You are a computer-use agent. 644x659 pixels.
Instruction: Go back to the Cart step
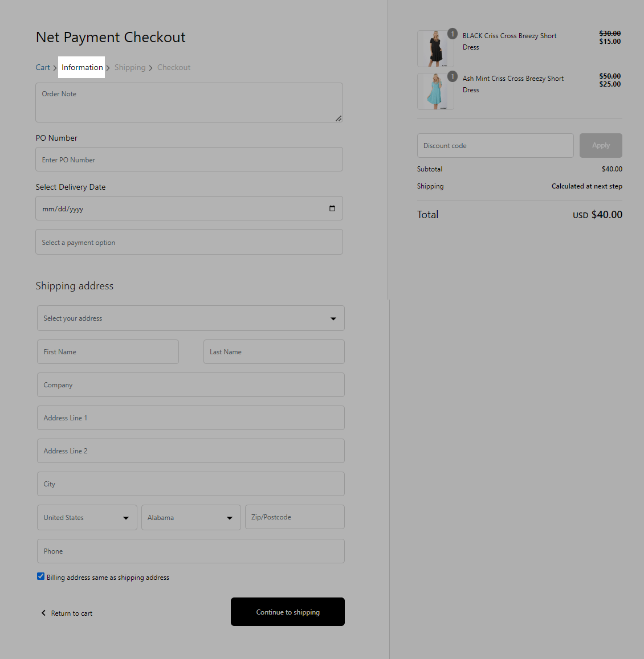42,67
